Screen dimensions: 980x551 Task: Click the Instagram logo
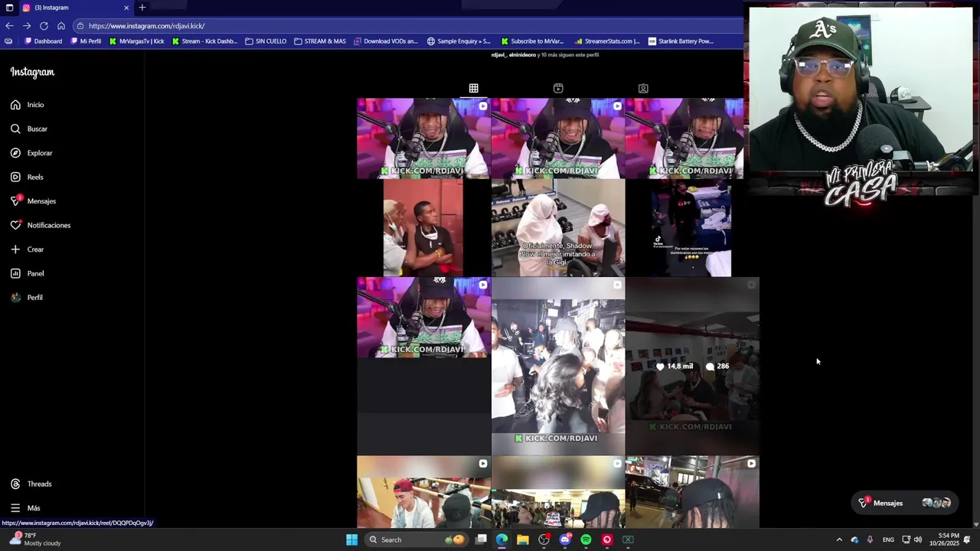tap(32, 72)
